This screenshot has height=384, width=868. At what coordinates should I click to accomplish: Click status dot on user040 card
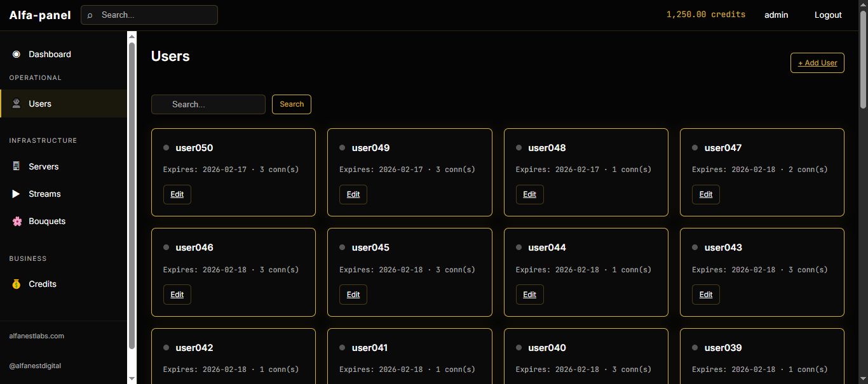(519, 348)
